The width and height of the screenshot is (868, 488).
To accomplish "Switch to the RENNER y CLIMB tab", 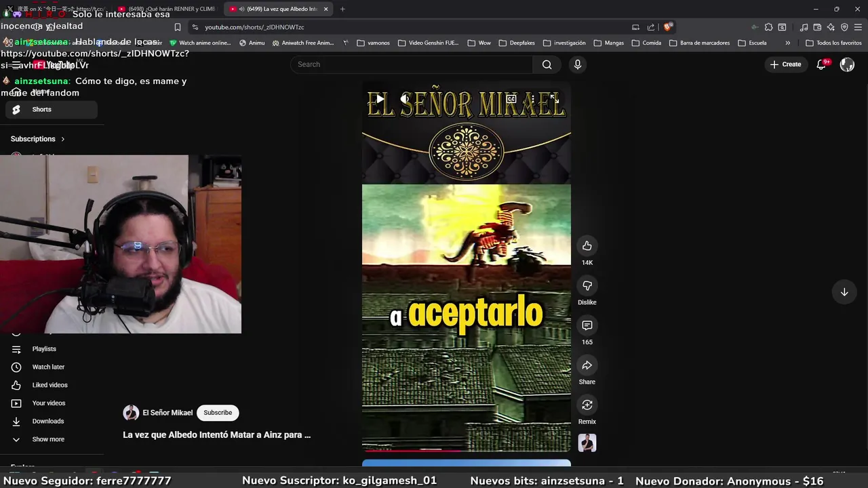I will 167,9.
